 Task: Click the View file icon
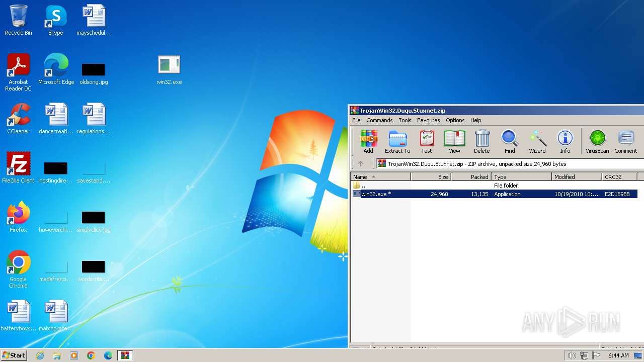[454, 142]
